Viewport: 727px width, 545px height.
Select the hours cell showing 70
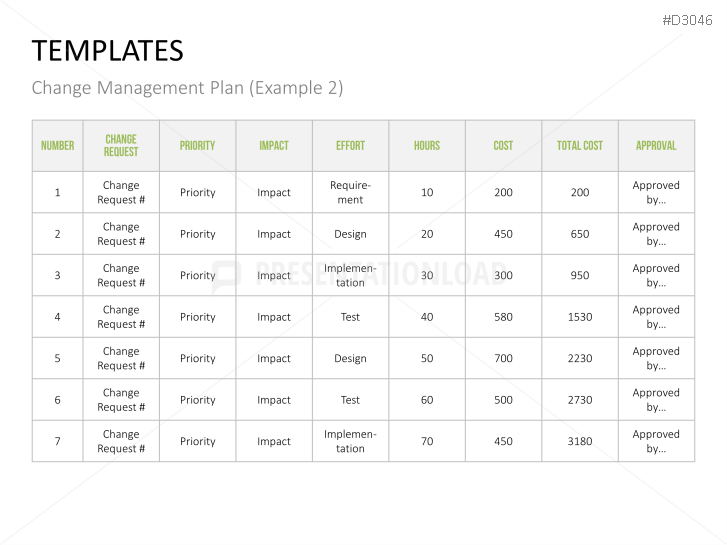tap(427, 441)
